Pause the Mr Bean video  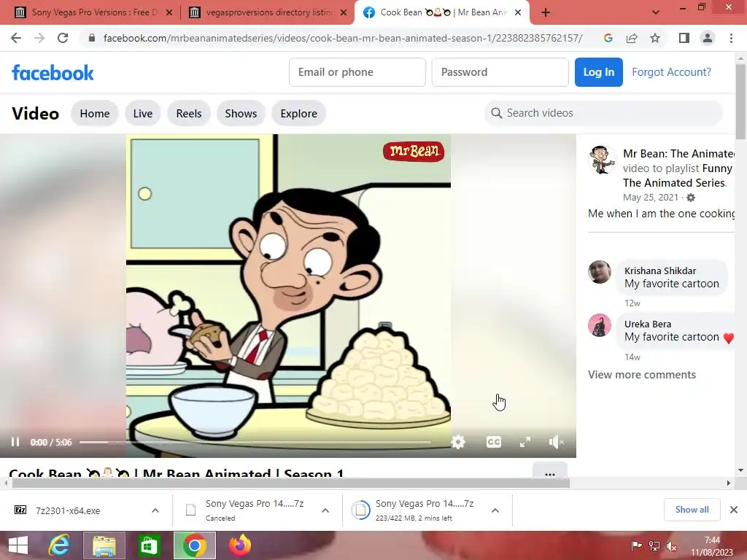point(15,442)
